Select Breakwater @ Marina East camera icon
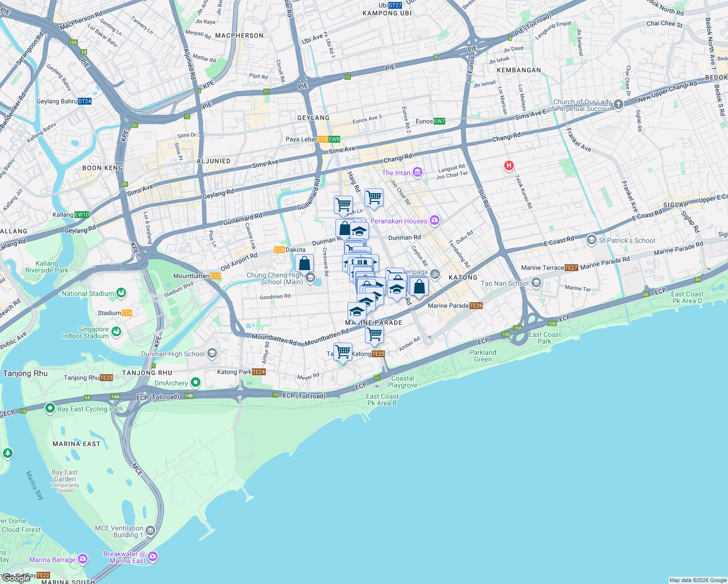The height and width of the screenshot is (584, 728). (153, 556)
